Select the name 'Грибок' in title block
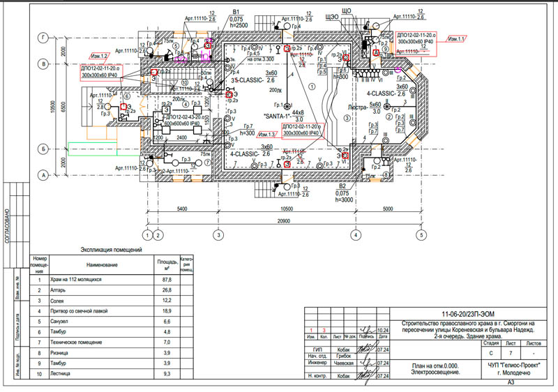 [344, 356]
